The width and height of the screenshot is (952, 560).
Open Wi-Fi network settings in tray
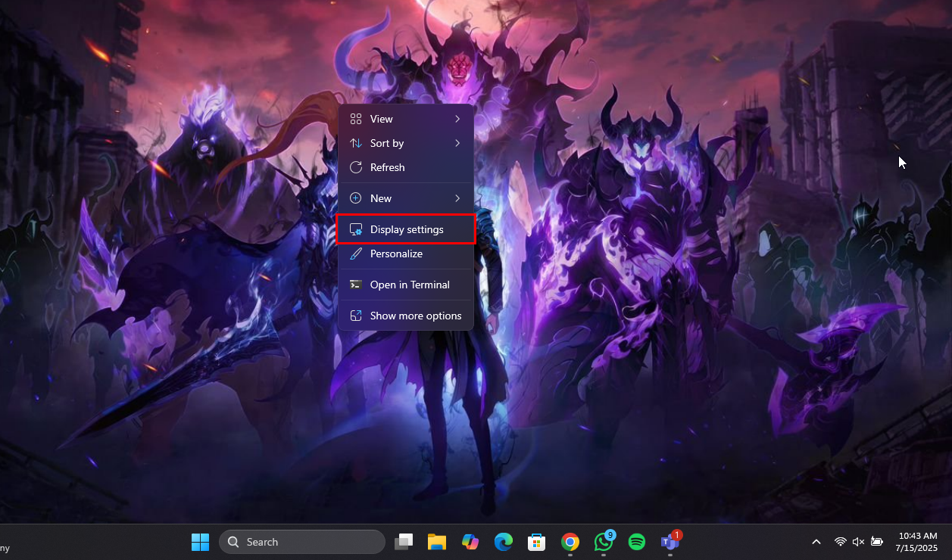click(840, 542)
